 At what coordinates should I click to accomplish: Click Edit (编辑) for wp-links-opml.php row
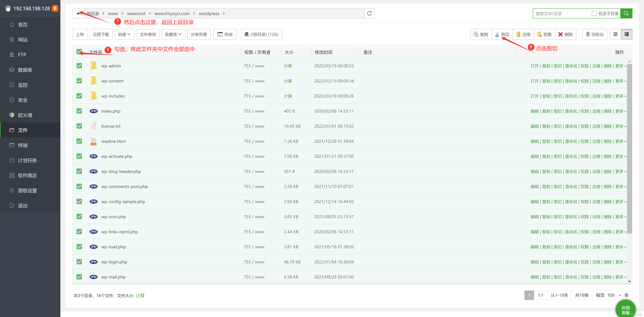coord(534,232)
